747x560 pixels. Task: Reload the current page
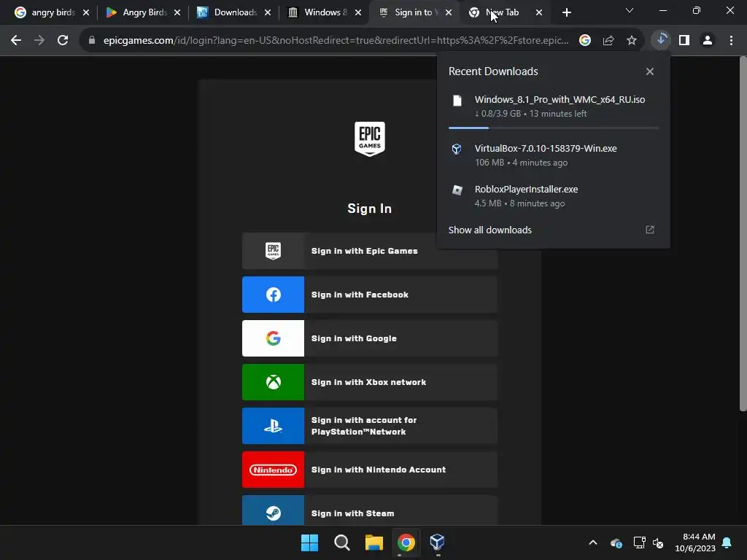63,41
